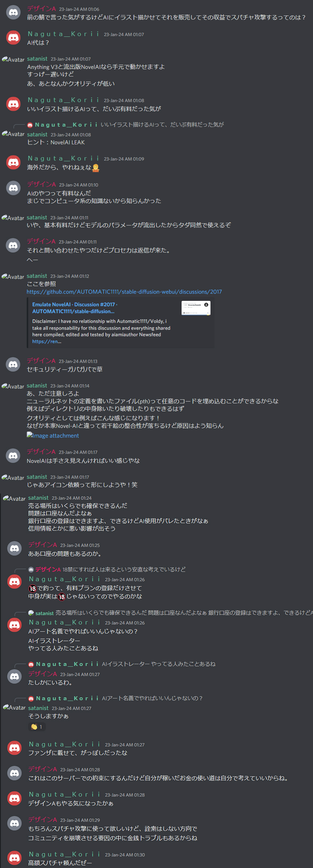Screen dimensions: 313x868
Task: Click Naguta_Korii's red avatar on the 'AI代は？' message
Action: pos(13,38)
